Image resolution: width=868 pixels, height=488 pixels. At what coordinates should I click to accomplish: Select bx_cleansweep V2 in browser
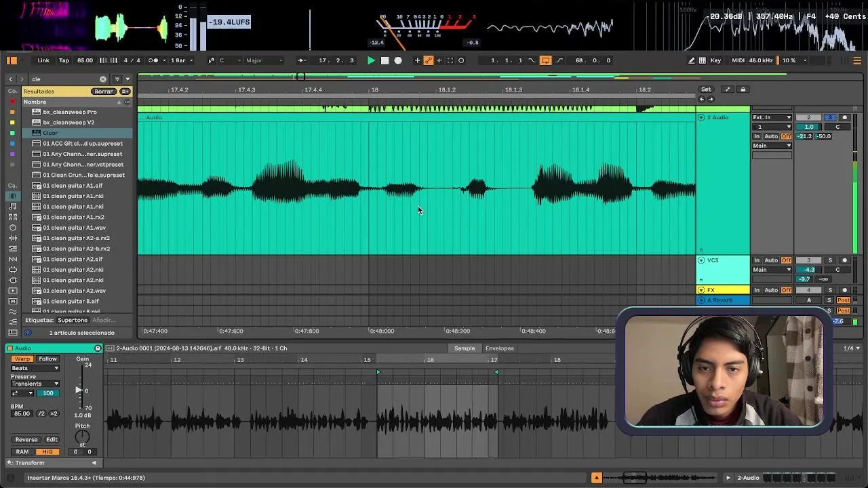68,123
